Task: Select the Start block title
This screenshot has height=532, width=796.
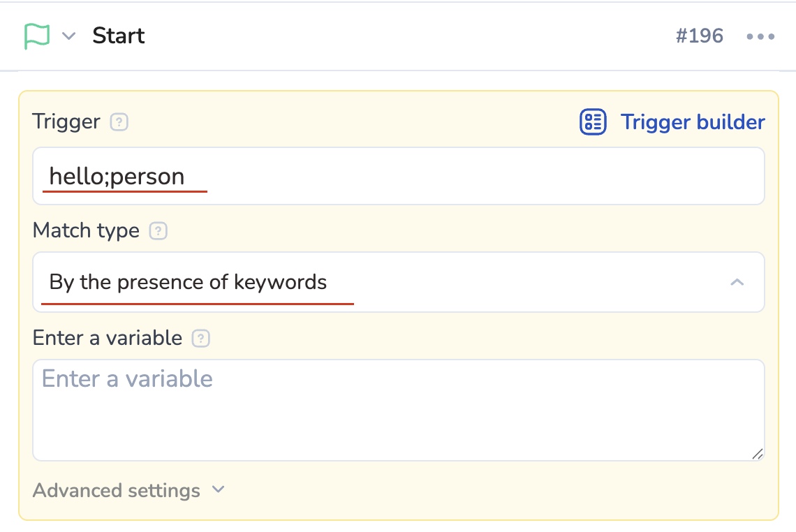Action: click(118, 36)
